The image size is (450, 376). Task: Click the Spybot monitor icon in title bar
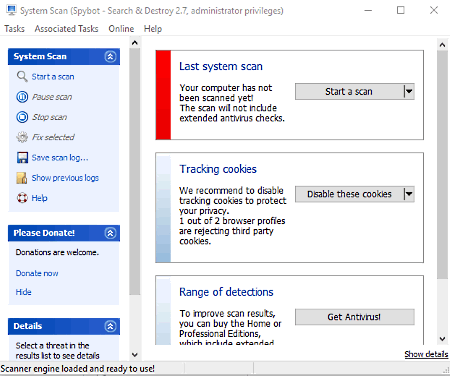11,10
